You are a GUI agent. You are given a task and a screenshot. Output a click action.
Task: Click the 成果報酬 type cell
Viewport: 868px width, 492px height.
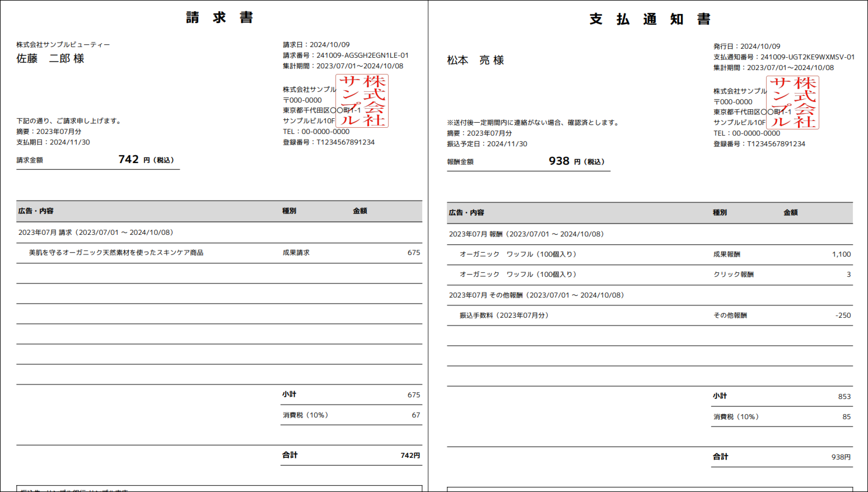click(727, 254)
